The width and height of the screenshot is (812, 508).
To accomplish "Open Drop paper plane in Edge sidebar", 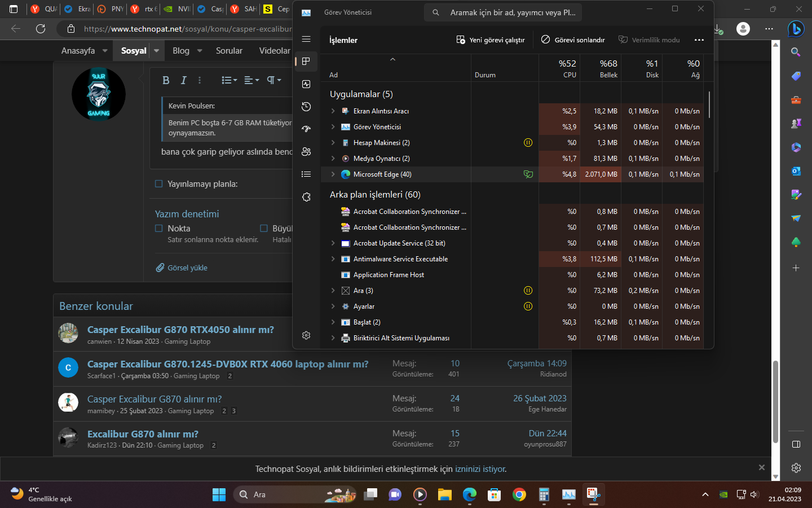I will [x=796, y=218].
